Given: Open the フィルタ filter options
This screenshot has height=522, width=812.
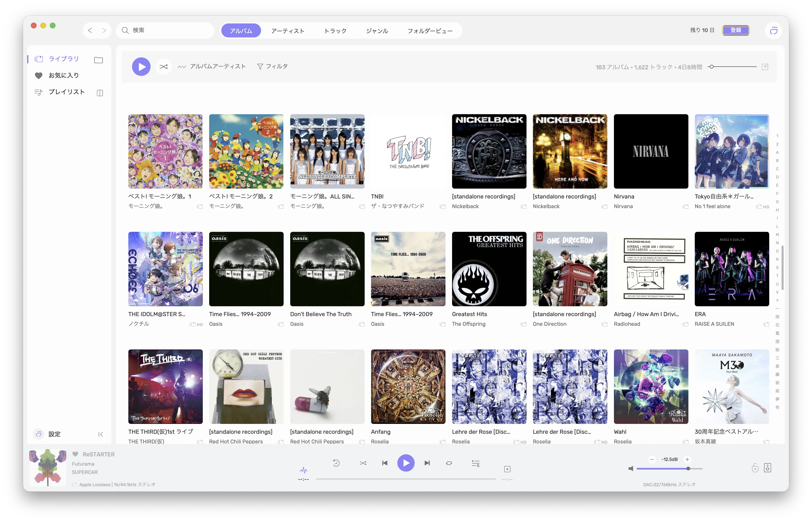Looking at the screenshot, I should pos(272,66).
